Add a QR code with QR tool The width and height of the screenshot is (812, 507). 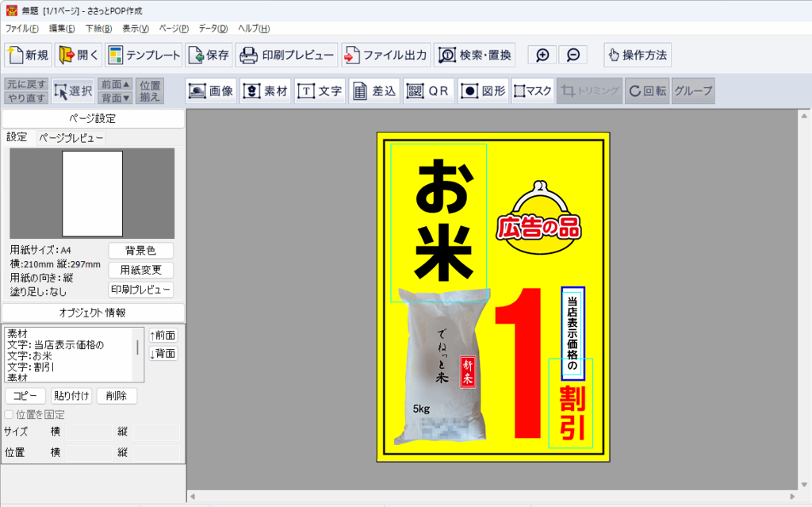(x=428, y=91)
